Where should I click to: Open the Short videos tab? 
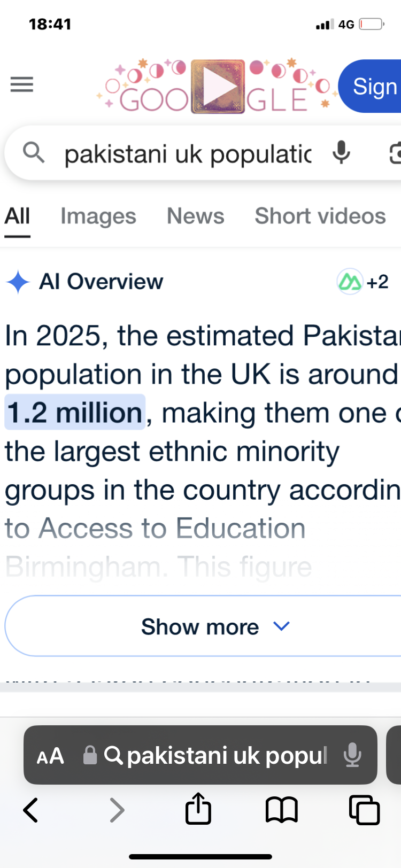[320, 216]
